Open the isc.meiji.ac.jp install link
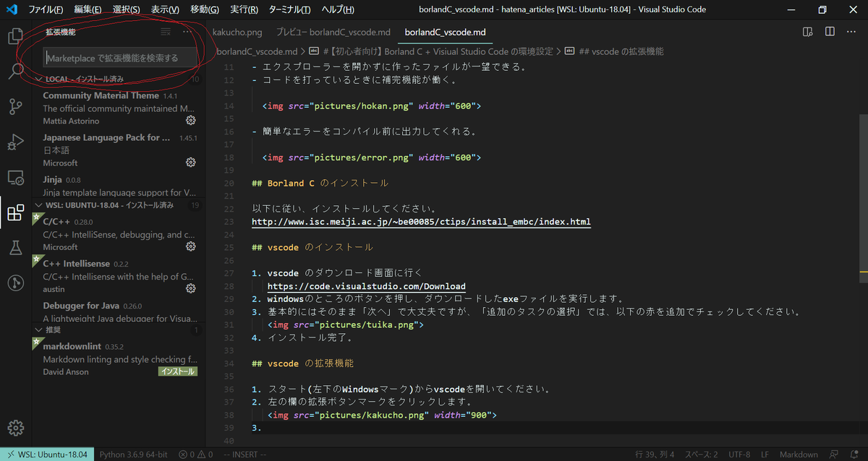 tap(421, 222)
